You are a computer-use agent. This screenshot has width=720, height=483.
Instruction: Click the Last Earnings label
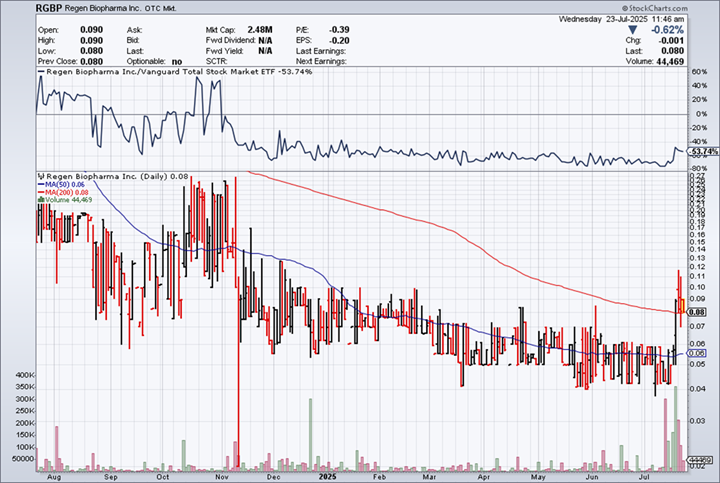[321, 51]
